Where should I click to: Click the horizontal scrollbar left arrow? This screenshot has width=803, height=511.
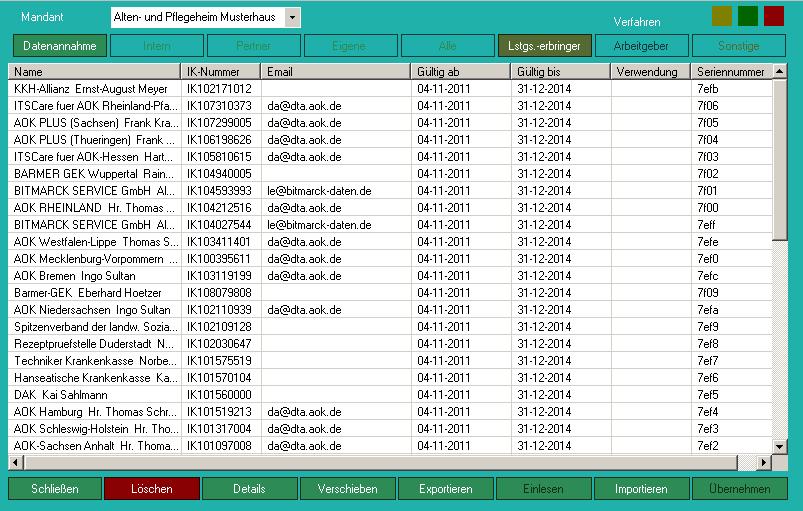coord(15,463)
